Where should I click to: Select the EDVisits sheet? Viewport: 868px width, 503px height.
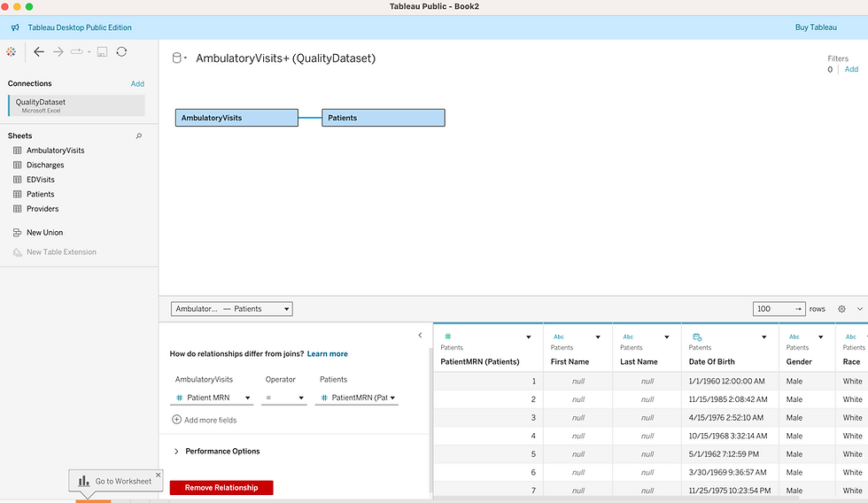pyautogui.click(x=41, y=179)
